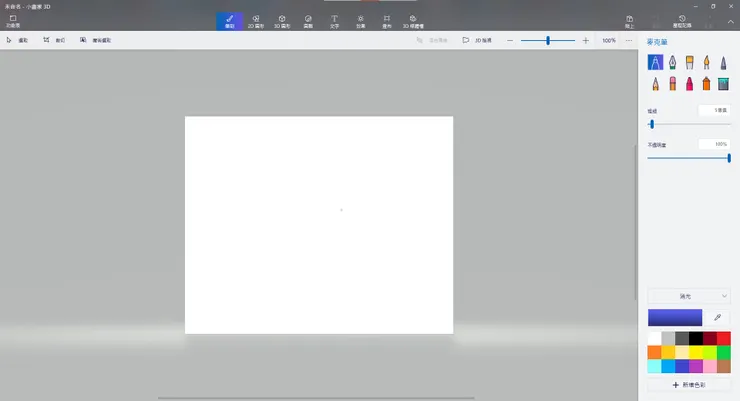This screenshot has width=740, height=401.
Task: Activate the eyedropper color picker
Action: pos(717,317)
